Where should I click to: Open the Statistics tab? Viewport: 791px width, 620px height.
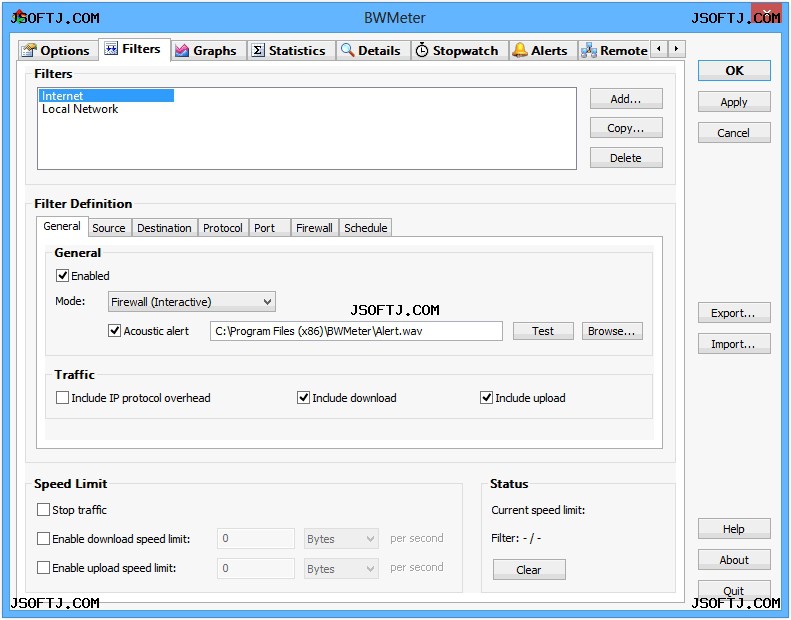290,51
